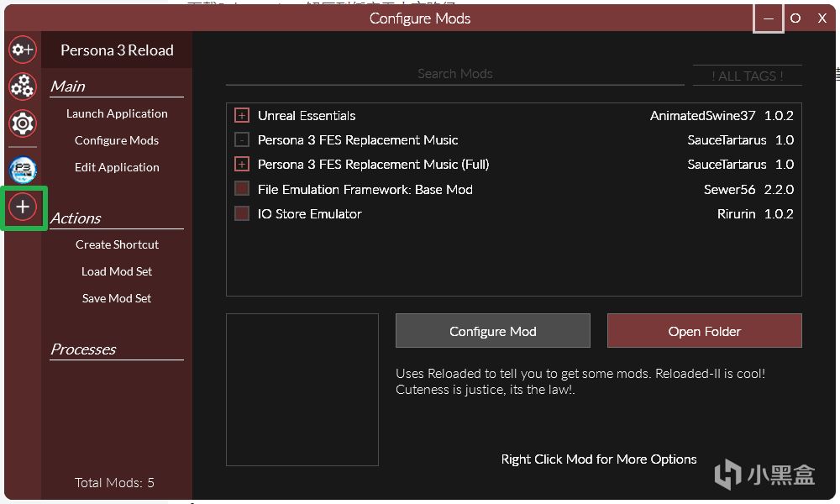
Task: Open the Settings cog icon
Action: [23, 123]
